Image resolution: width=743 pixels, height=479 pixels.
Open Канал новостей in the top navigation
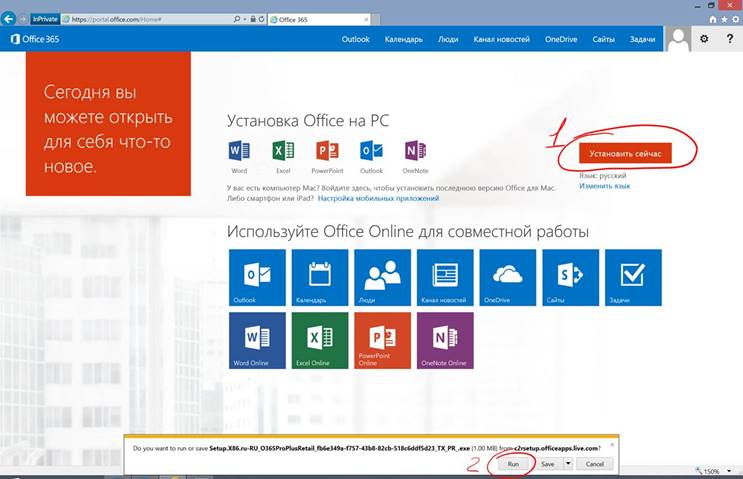point(501,39)
